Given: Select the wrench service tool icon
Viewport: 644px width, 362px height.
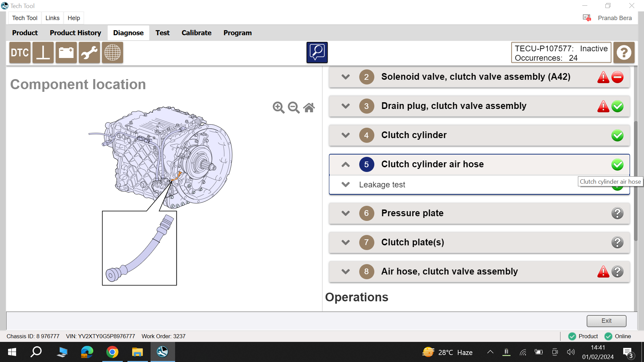Looking at the screenshot, I should (x=89, y=53).
